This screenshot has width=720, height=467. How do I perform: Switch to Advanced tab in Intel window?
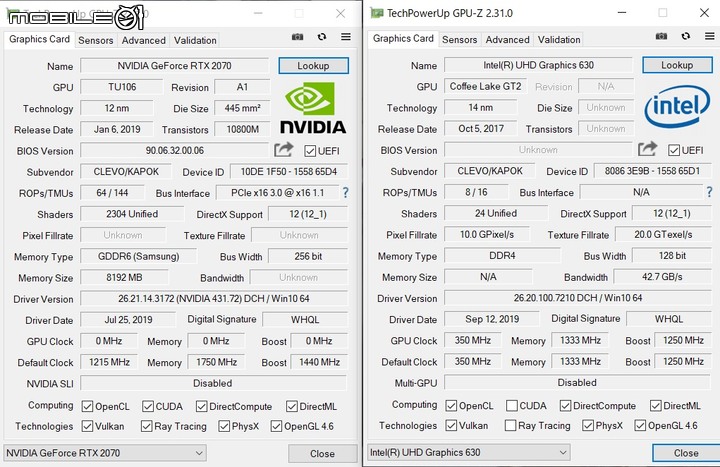[x=507, y=39]
